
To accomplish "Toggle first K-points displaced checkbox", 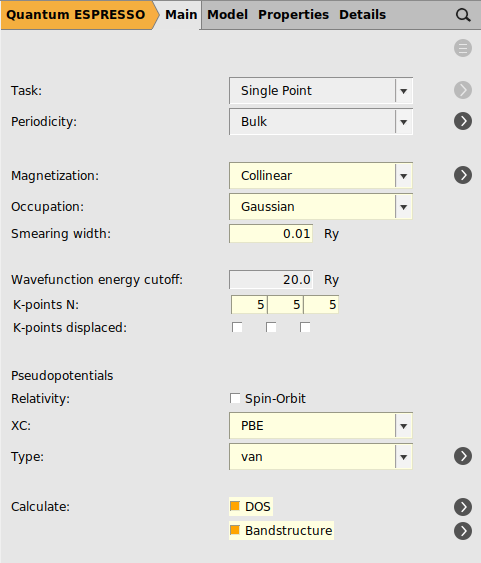I will 237,327.
